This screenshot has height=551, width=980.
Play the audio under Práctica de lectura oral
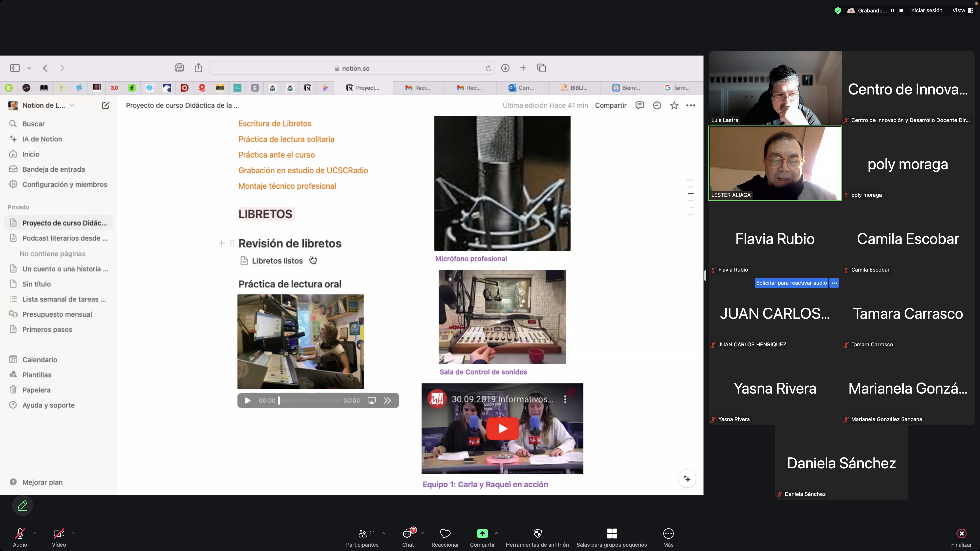tap(248, 400)
